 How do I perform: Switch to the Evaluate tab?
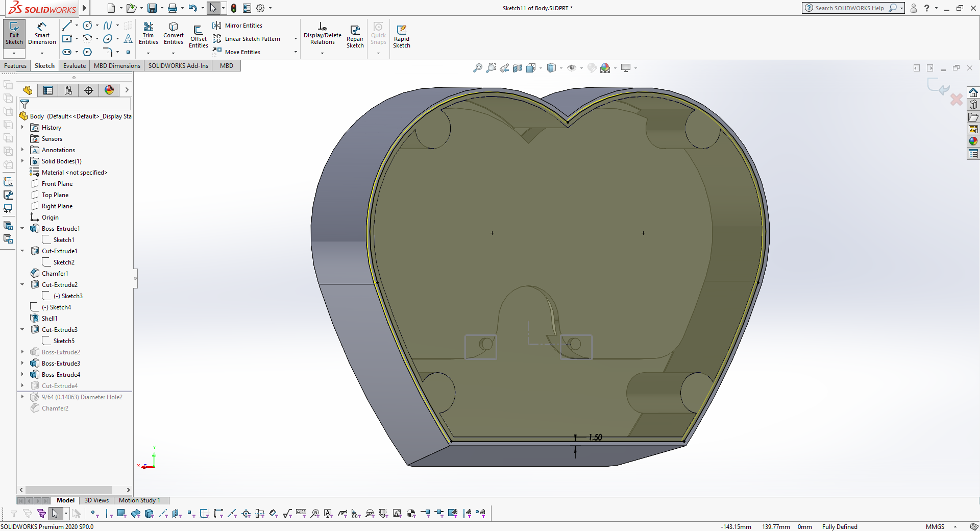(75, 66)
